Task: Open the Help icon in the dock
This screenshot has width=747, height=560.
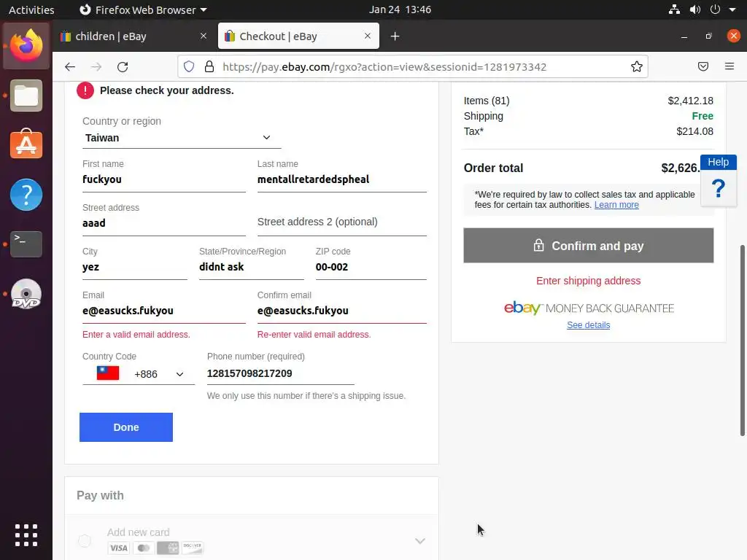Action: (x=26, y=195)
